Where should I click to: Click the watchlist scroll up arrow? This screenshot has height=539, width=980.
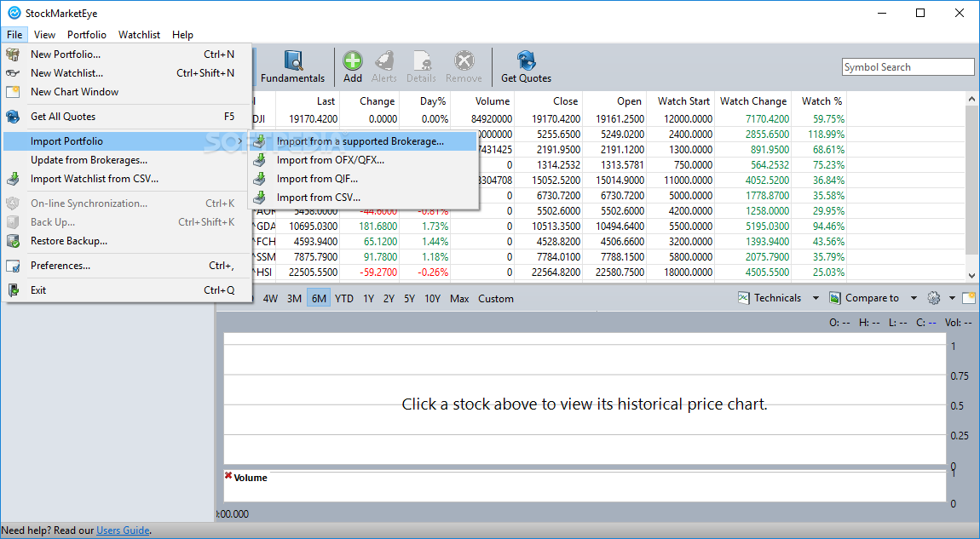(971, 99)
